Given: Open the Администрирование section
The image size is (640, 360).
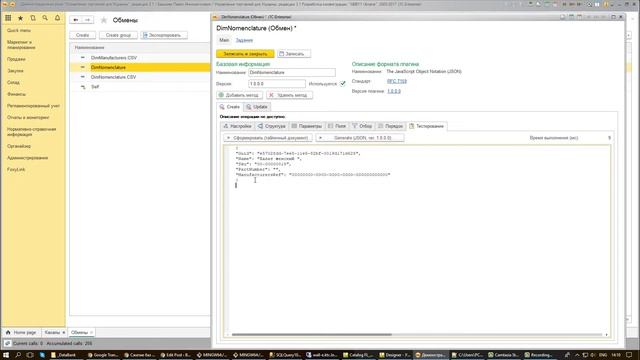Looking at the screenshot, I should pyautogui.click(x=27, y=158).
